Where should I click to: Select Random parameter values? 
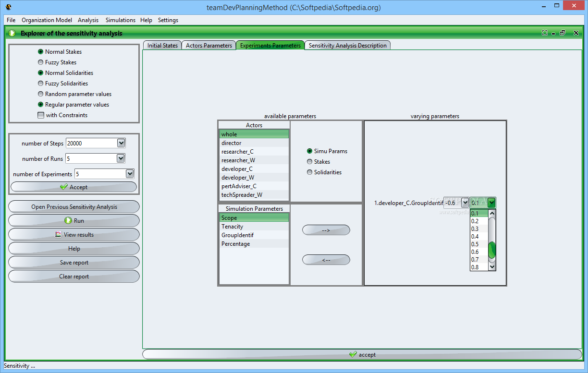[40, 94]
